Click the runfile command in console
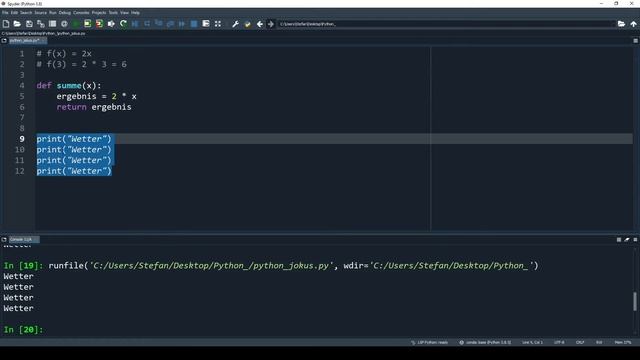This screenshot has width=640, height=360. click(293, 266)
